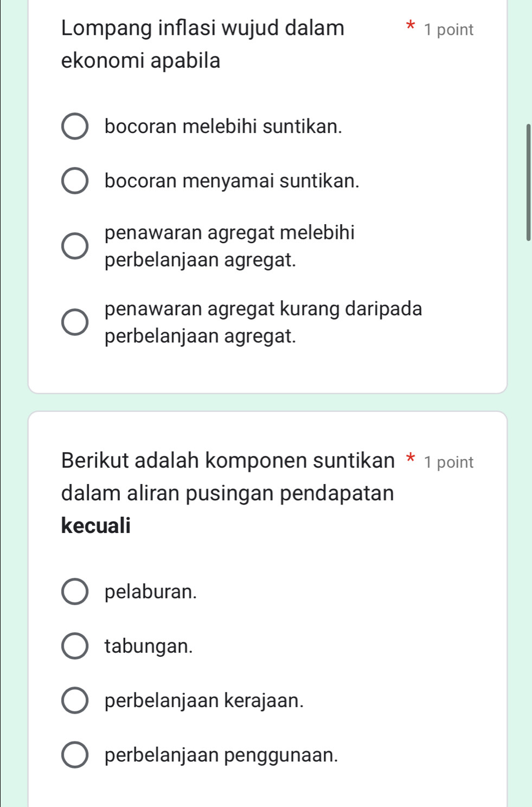Click the 'penawaran agregat melebihi perbelanjaan agregat.' label text
The height and width of the screenshot is (807, 532).
point(229,246)
